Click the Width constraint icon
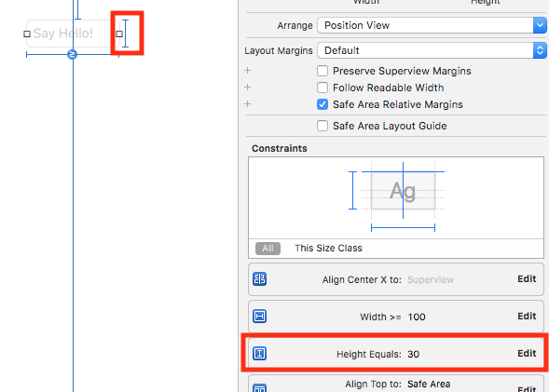 (259, 317)
